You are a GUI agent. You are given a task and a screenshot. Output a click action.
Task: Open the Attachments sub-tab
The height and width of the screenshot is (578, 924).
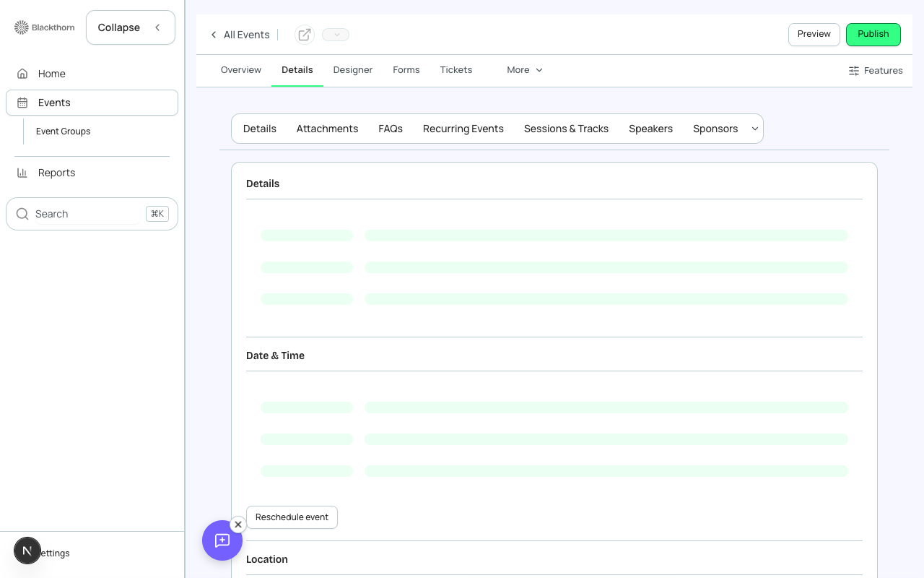[327, 129]
